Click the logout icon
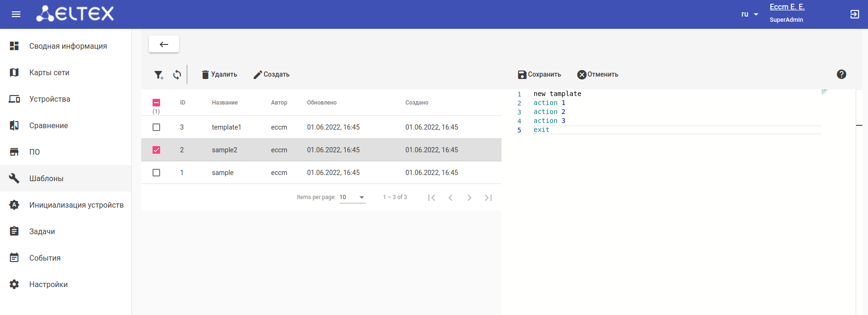The image size is (868, 315). click(x=855, y=14)
